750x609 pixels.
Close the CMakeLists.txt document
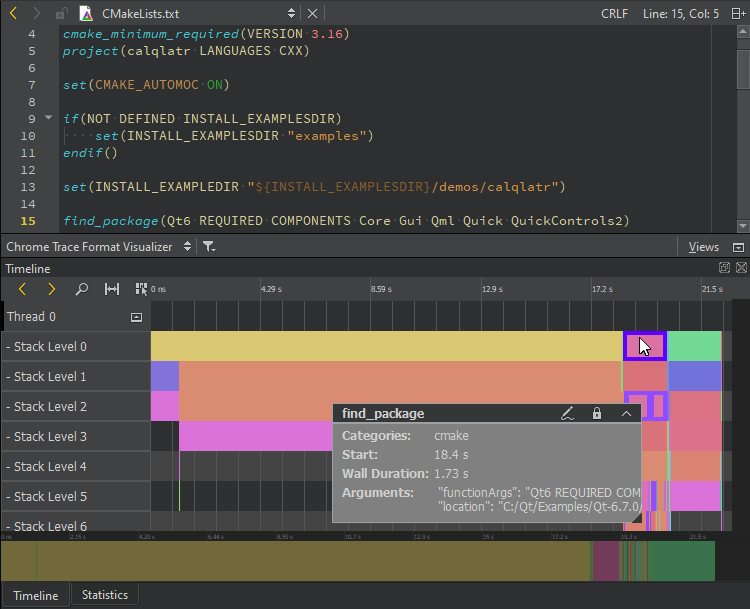[312, 13]
